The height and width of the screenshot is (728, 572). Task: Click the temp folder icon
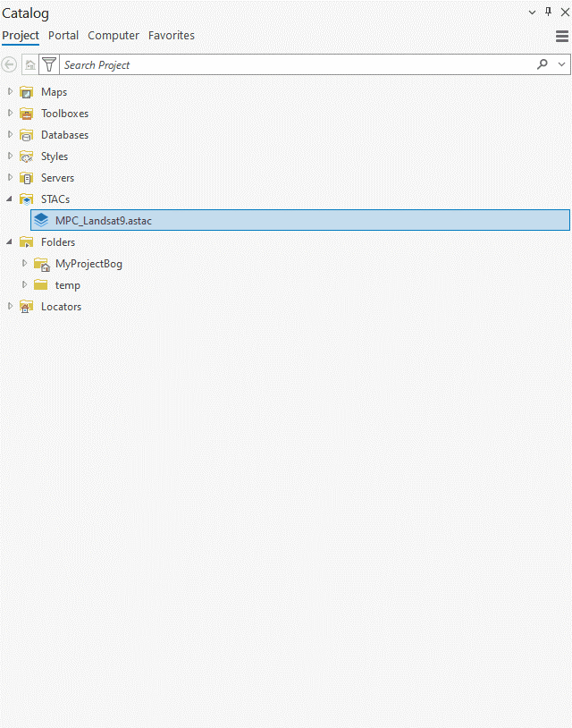41,284
